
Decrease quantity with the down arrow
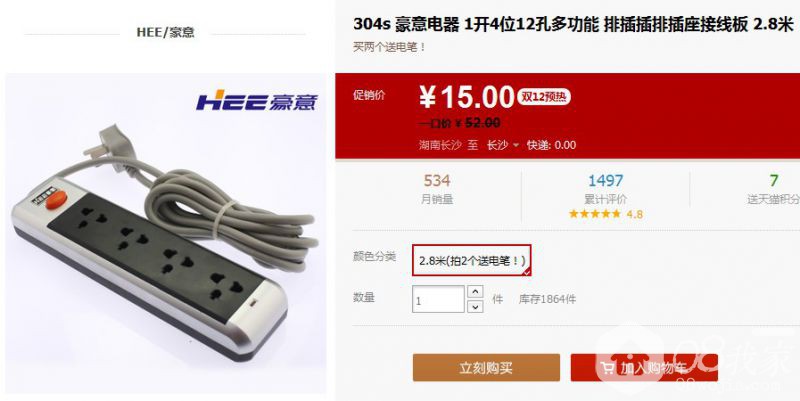475,306
